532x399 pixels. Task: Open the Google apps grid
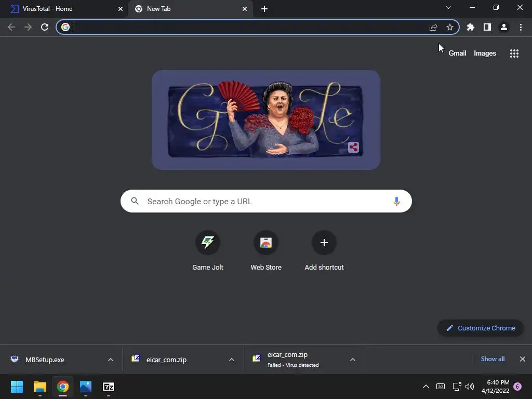514,54
